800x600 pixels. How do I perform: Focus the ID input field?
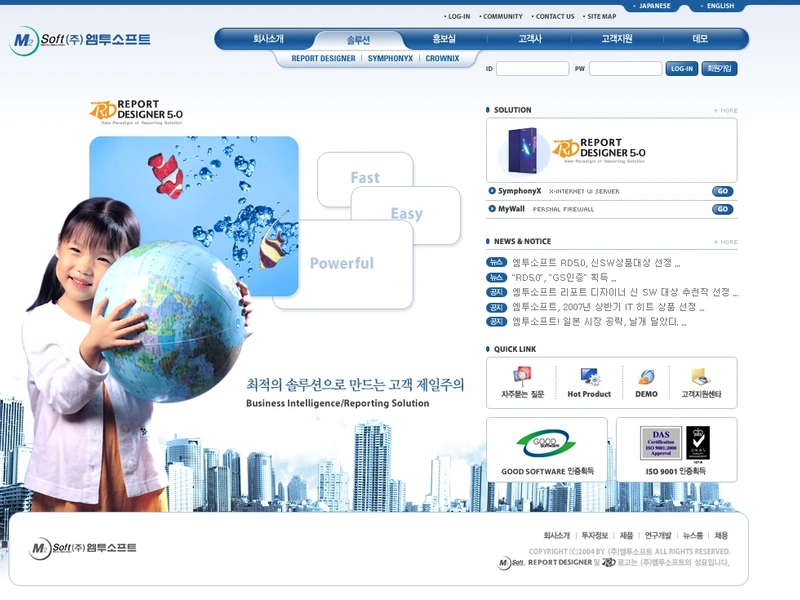532,69
